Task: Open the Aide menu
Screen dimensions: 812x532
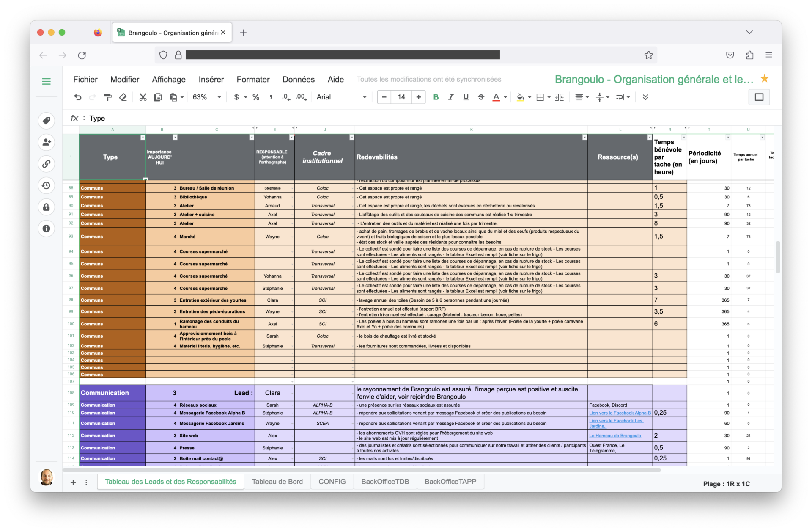Action: click(x=335, y=79)
